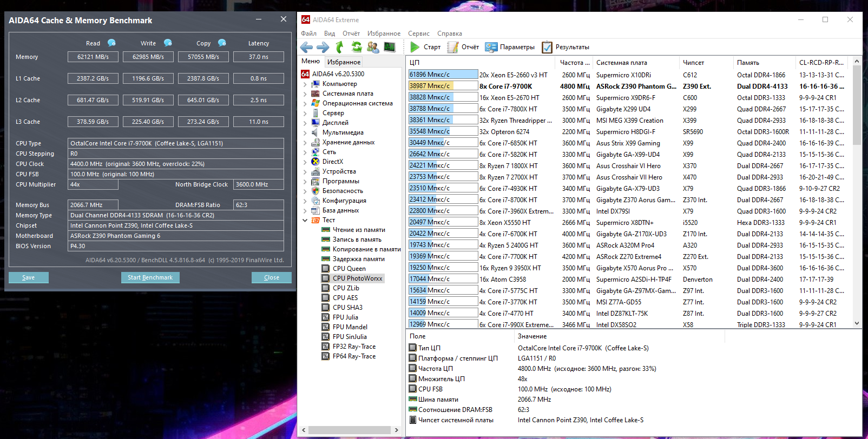The image size is (868, 439).
Task: Click the forward navigation arrow in AIDA64 toolbar
Action: (323, 47)
